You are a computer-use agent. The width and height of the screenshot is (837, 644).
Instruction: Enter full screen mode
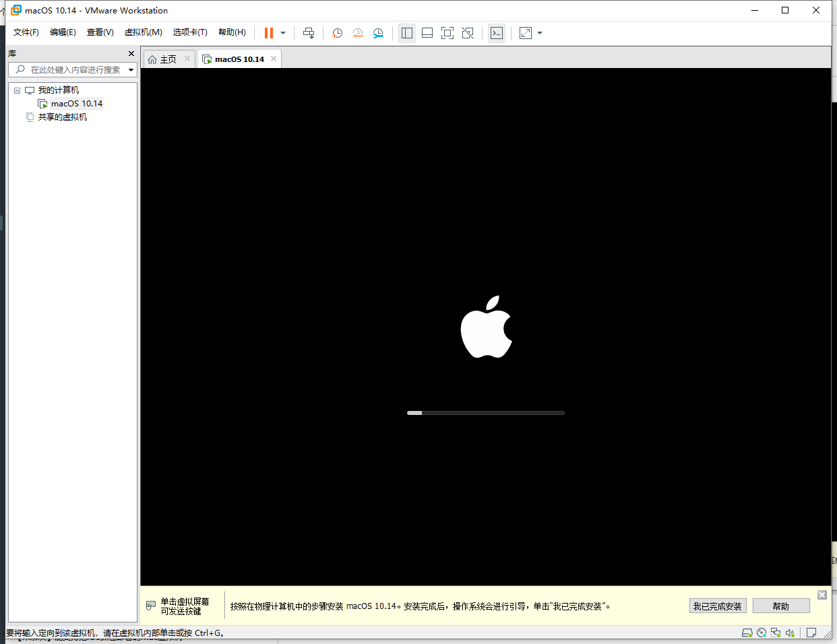tap(447, 33)
